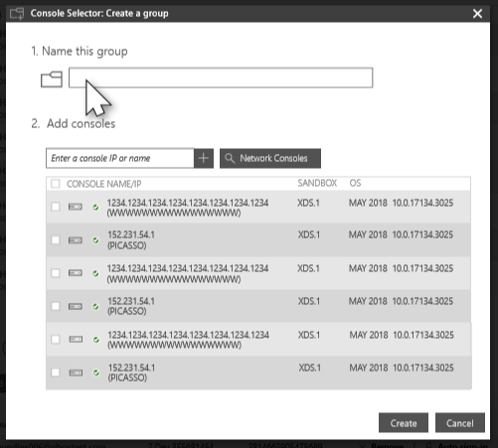This screenshot has height=448, width=498.
Task: Check the last PICASSO console row checkbox
Action: pos(56,373)
